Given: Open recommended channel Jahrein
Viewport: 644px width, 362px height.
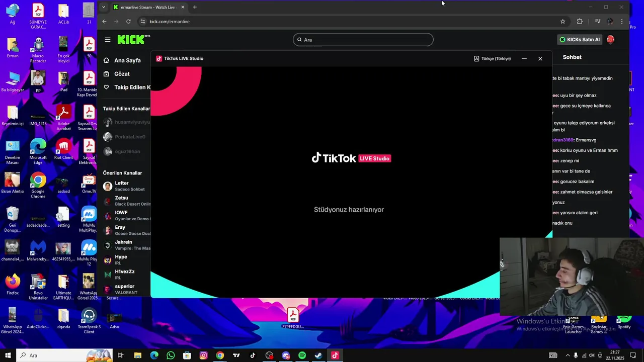Looking at the screenshot, I should pos(126,245).
